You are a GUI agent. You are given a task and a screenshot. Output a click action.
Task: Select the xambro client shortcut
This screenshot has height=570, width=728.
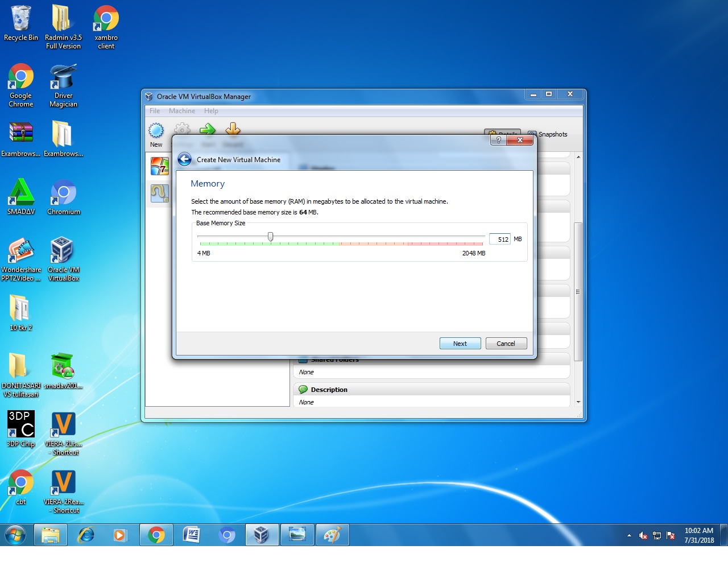pos(106,27)
